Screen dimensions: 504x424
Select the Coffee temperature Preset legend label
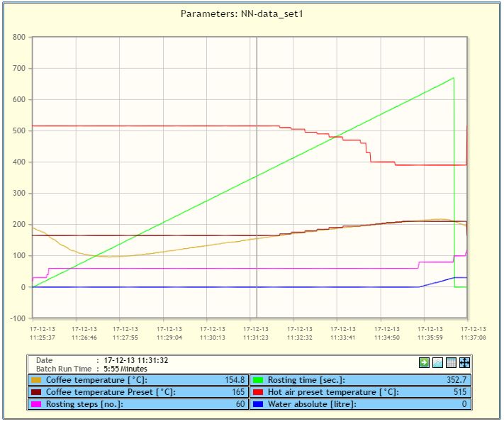pos(111,392)
